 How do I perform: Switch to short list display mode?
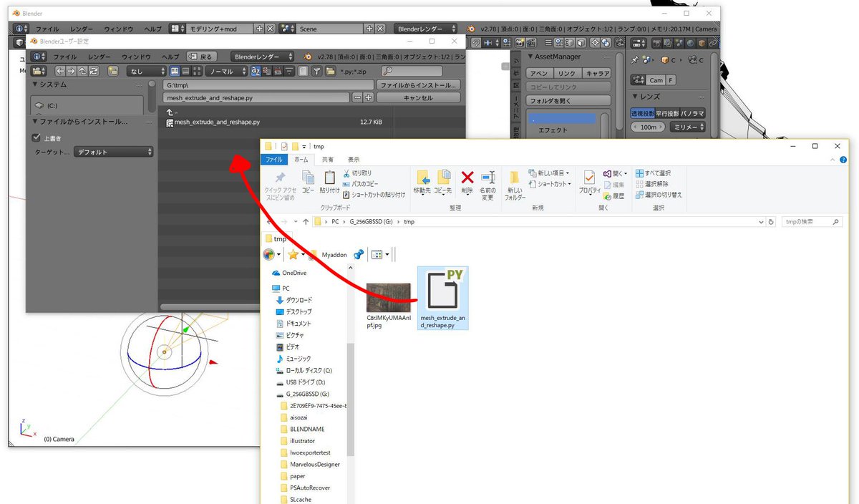[175, 71]
